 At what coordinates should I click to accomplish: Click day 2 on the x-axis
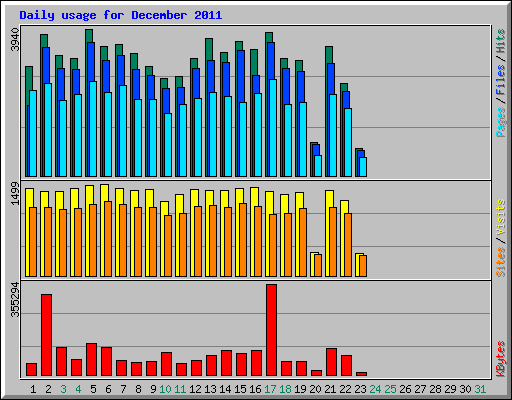[x=48, y=389]
